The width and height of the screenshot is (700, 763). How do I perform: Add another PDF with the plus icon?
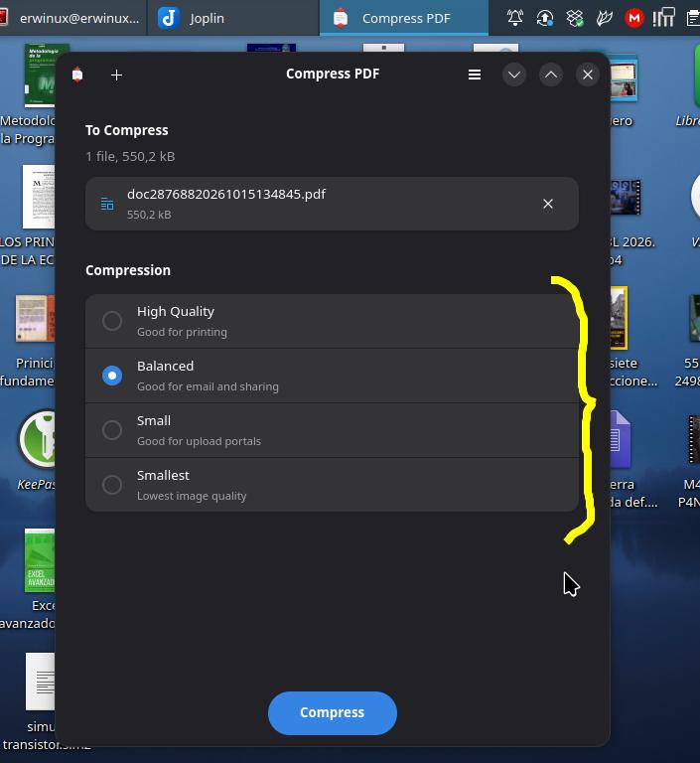click(116, 75)
